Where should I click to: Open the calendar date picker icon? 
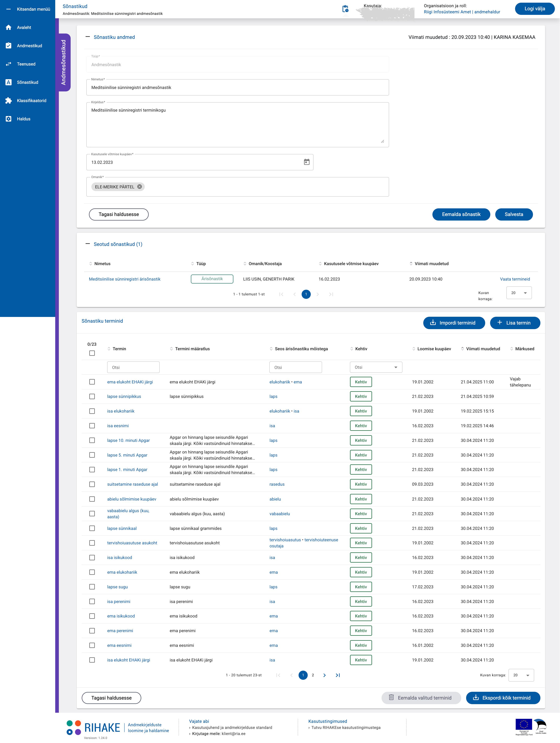(x=307, y=162)
